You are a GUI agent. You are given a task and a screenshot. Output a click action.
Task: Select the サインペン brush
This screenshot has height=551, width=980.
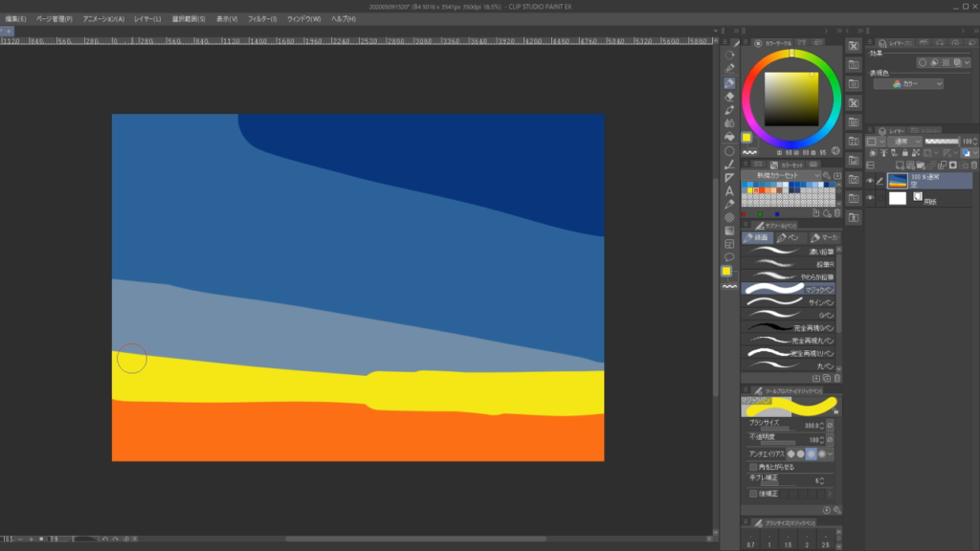click(x=789, y=302)
